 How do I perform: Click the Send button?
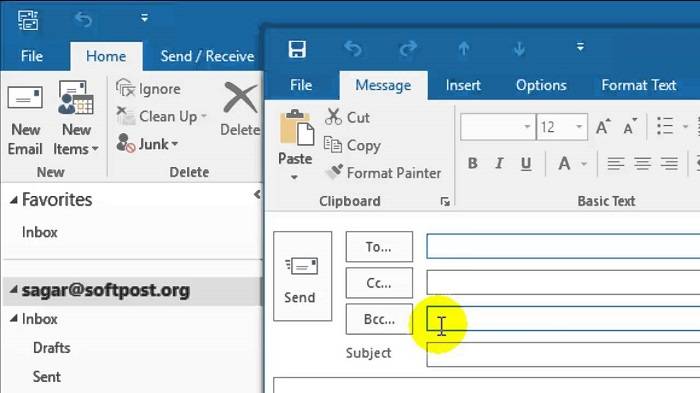coord(302,276)
